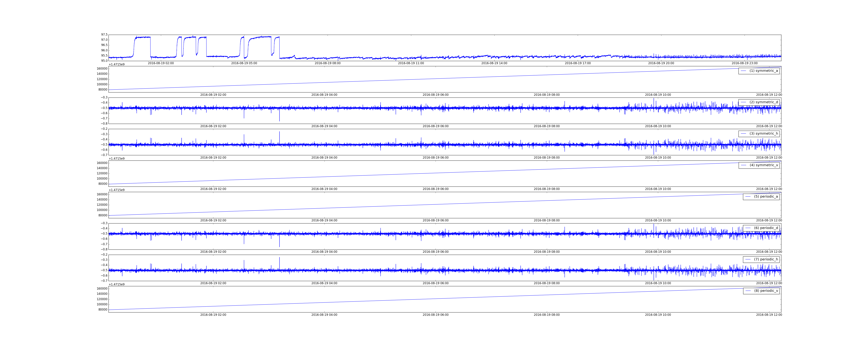Screen dimensions: 868x347
Task: Click the 96.0 y-axis value
Action: pos(104,50)
